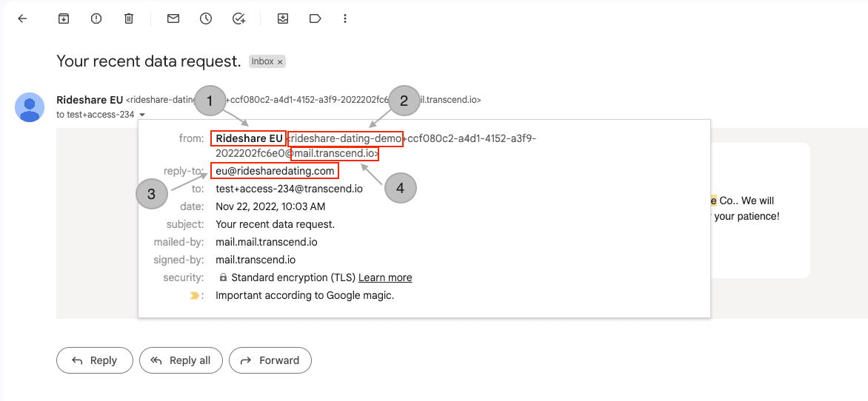This screenshot has width=868, height=401.
Task: Collapse the details dropdown arrow next to test+access-234
Action: [x=142, y=115]
